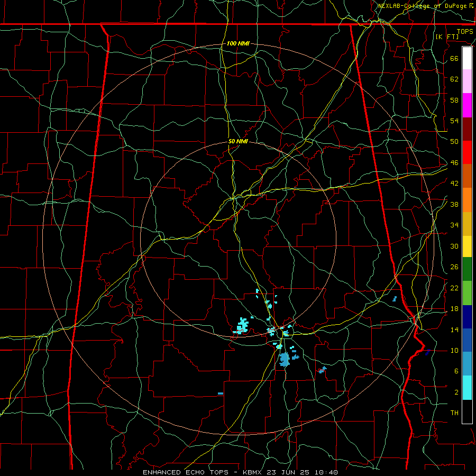Image resolution: width=476 pixels, height=476 pixels.
Task: Click the '100 NMI' range ring label
Action: [x=238, y=43]
